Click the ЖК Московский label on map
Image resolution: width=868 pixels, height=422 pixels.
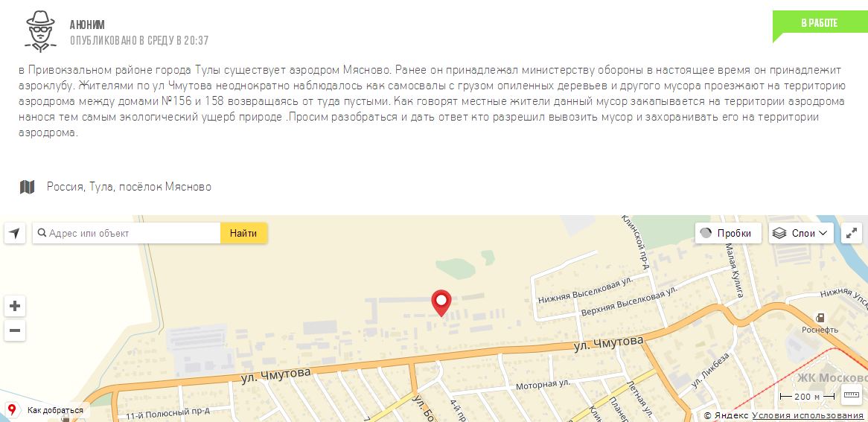click(832, 377)
